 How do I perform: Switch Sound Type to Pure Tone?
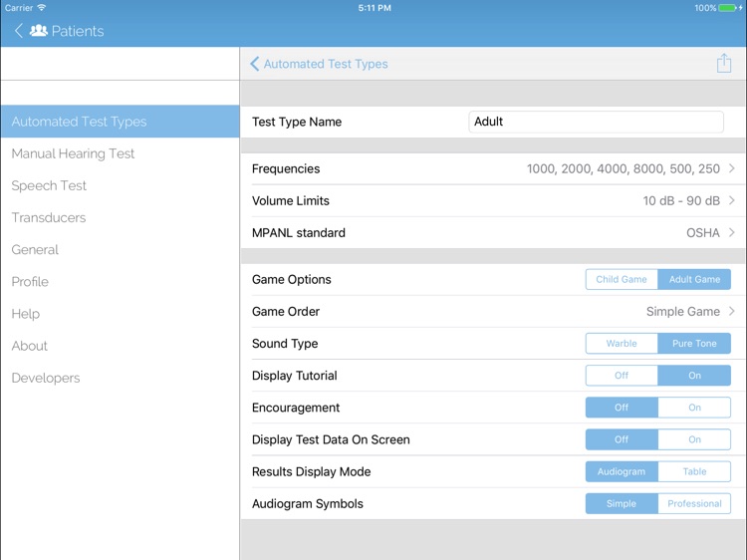click(x=694, y=343)
